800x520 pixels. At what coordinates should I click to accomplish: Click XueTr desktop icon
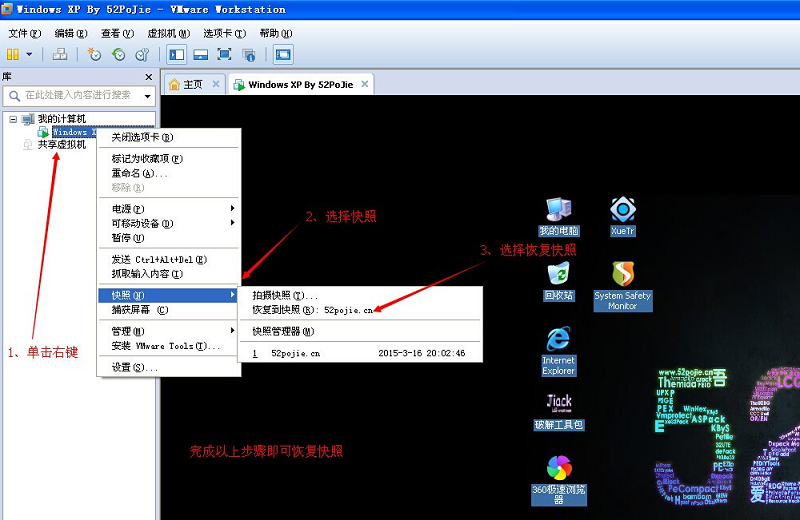point(623,216)
